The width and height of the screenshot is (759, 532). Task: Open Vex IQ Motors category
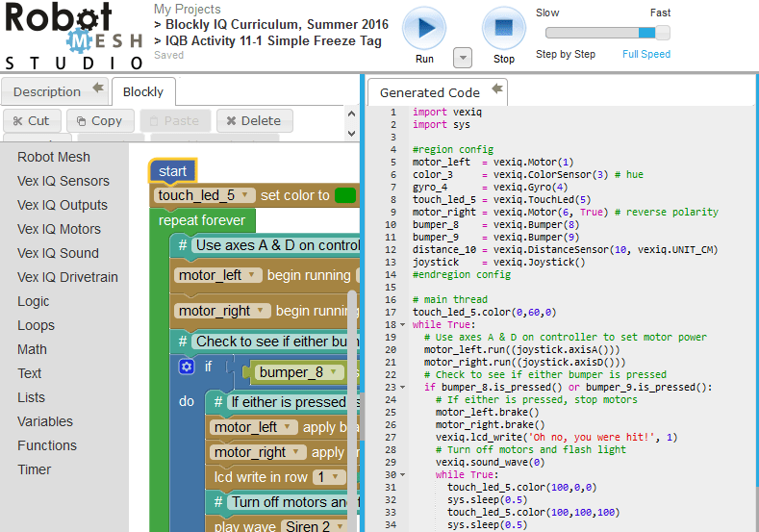click(59, 229)
